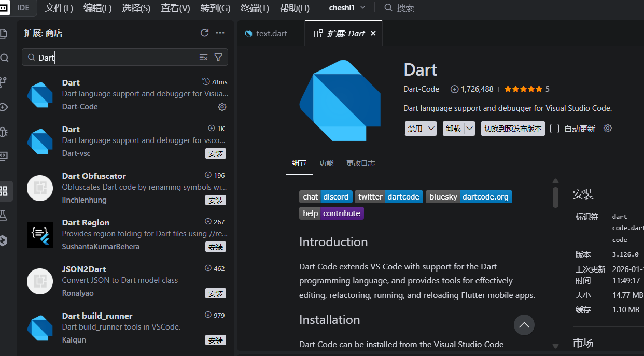Click 切换到预发布版本 button
644x356 pixels.
pyautogui.click(x=512, y=129)
